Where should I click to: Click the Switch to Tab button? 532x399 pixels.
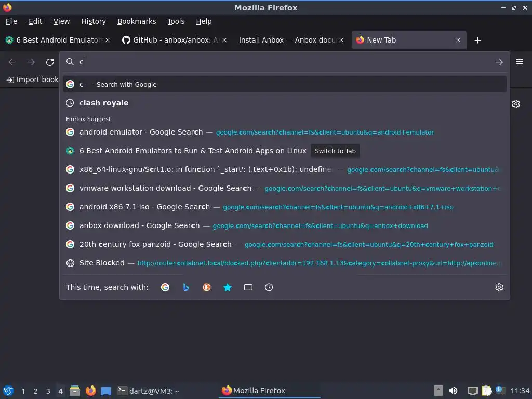[335, 151]
